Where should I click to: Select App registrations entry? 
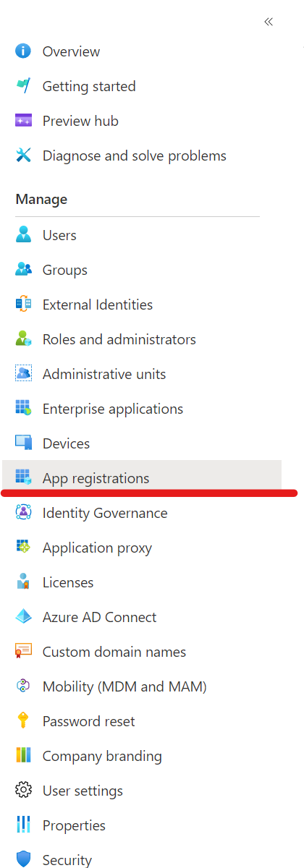(x=142, y=478)
